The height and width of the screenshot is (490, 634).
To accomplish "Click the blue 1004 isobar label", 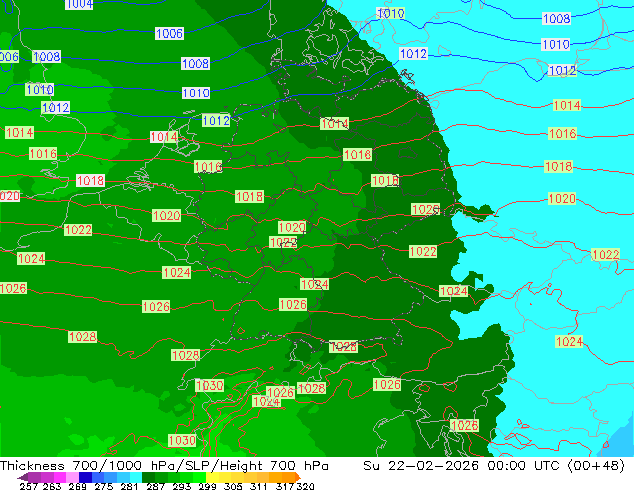I will [x=79, y=4].
